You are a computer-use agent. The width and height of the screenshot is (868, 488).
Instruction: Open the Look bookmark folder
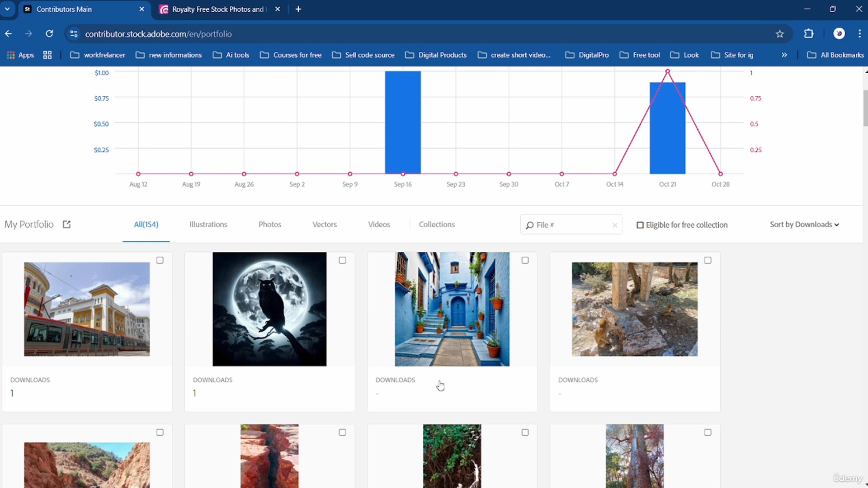[x=684, y=55]
